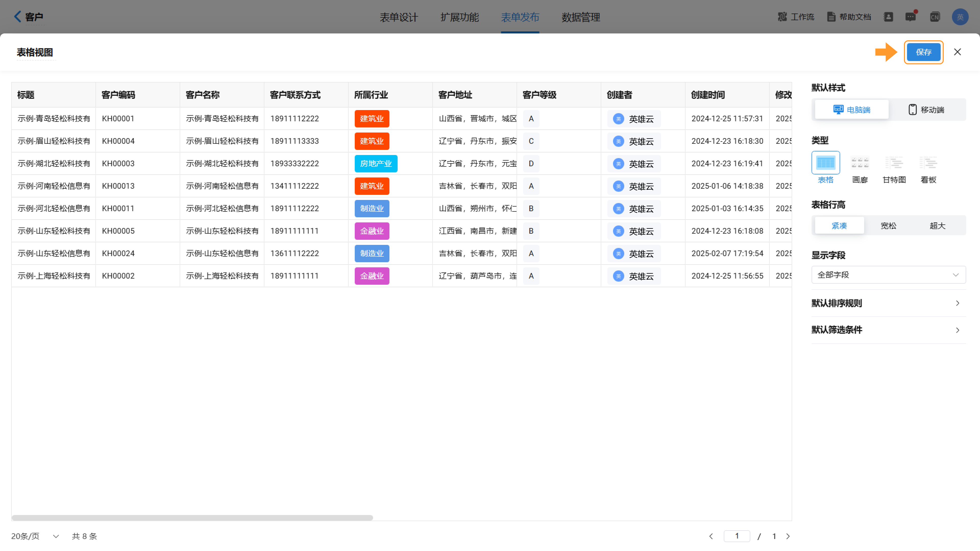Switch to 数据管理 tab

tap(581, 17)
